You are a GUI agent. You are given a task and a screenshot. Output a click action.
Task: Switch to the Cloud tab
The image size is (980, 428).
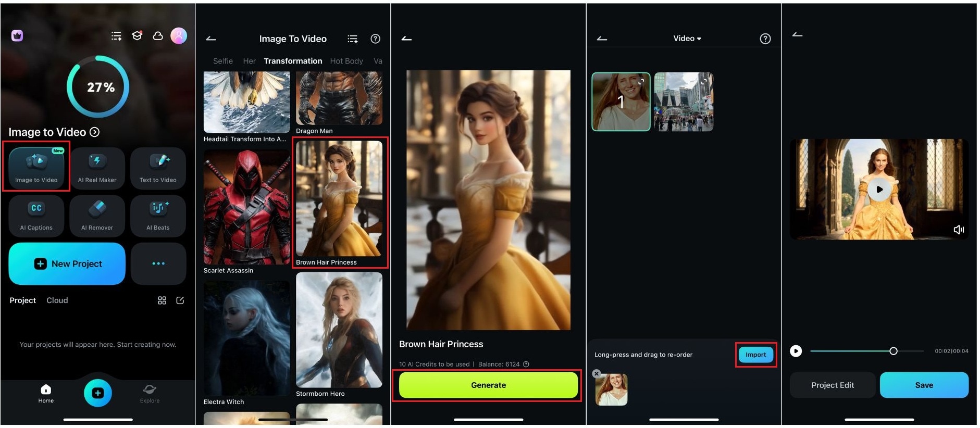click(57, 300)
